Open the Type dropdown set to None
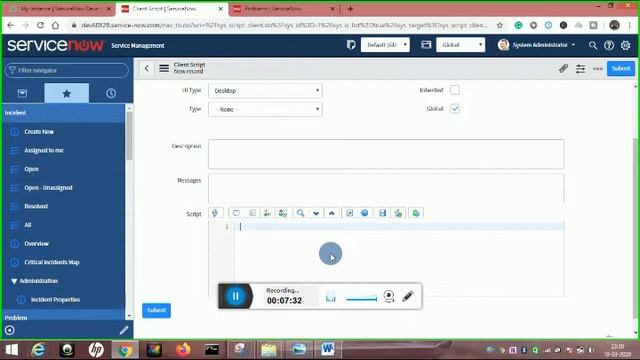Image resolution: width=640 pixels, height=360 pixels. (265, 109)
